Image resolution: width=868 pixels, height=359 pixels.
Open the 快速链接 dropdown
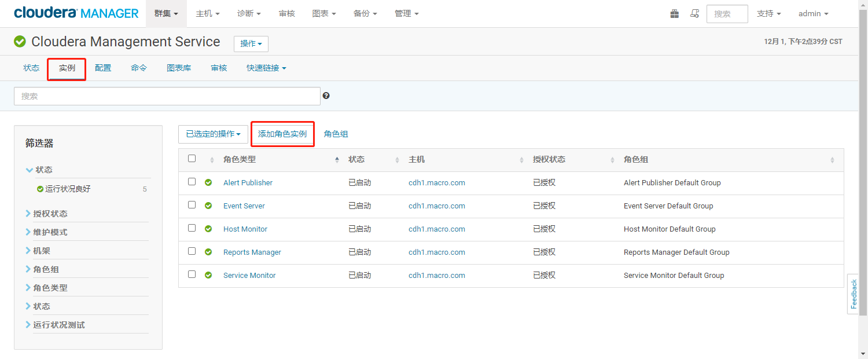coord(266,68)
